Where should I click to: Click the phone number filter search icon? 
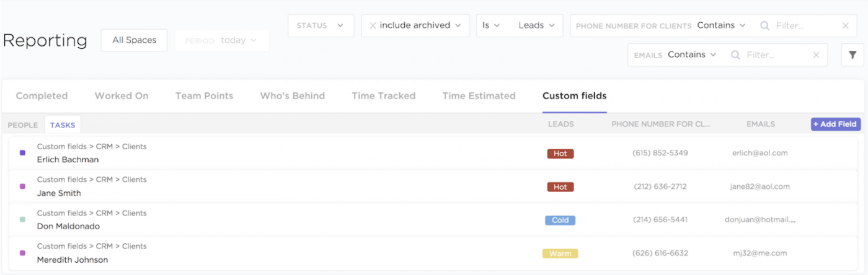[765, 26]
